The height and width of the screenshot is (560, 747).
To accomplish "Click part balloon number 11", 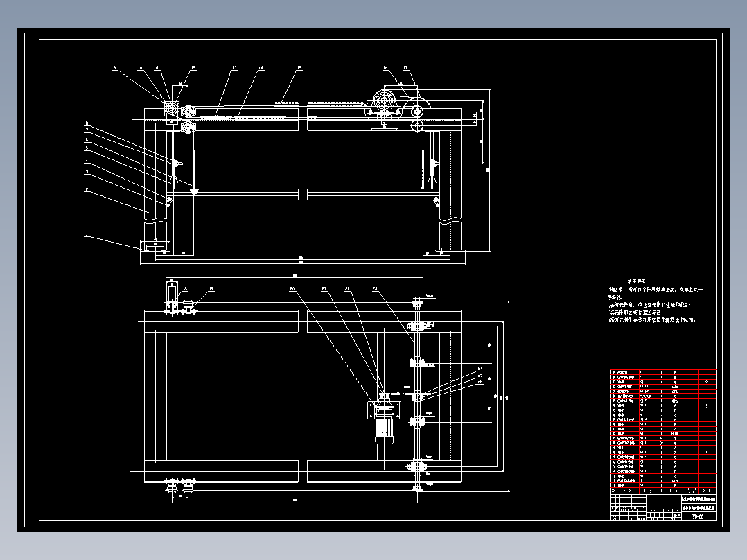I will click(x=157, y=68).
